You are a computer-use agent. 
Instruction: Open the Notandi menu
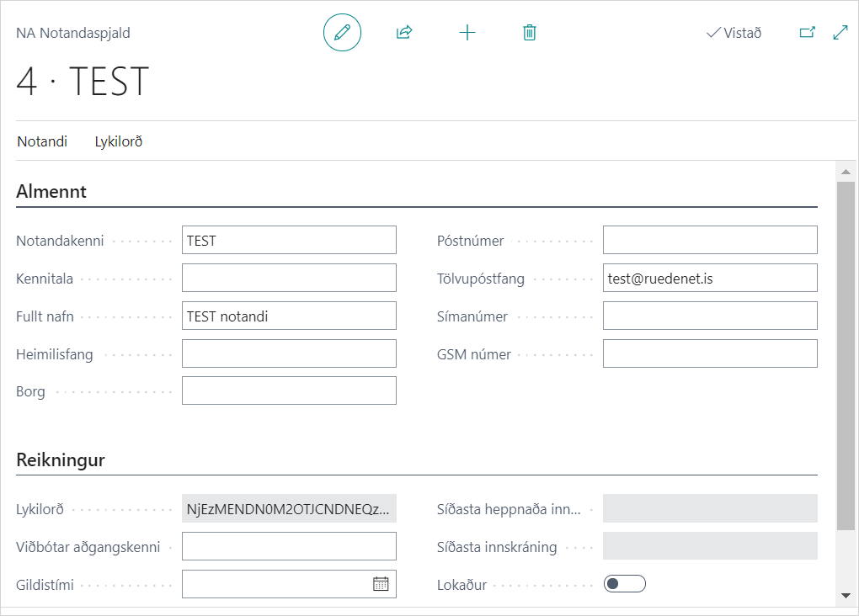42,141
